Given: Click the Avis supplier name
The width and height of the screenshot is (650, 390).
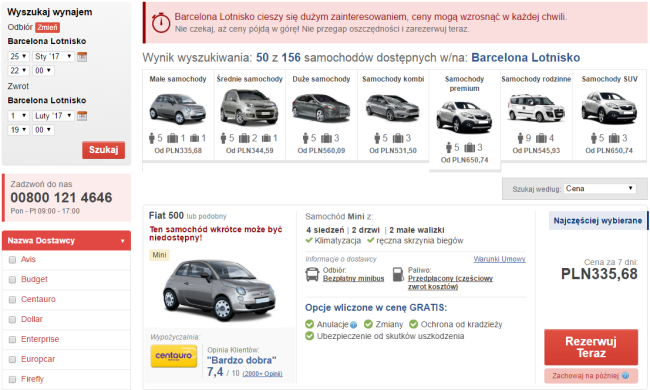Looking at the screenshot, I should (x=28, y=259).
